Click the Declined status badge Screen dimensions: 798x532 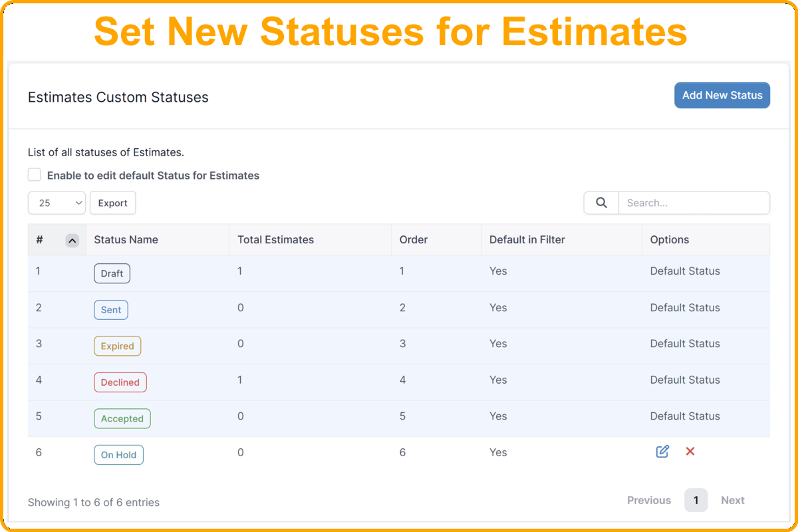pyautogui.click(x=120, y=382)
